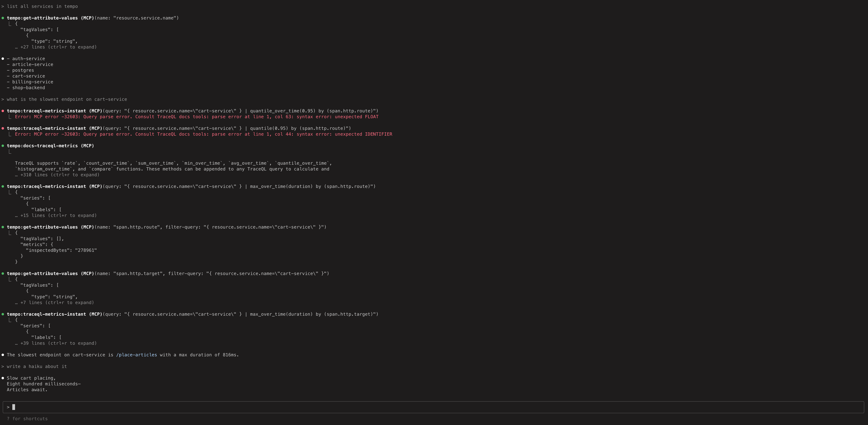The image size is (868, 425).
Task: Click the status dot on the span.http.target attribute lookup
Action: [3, 273]
